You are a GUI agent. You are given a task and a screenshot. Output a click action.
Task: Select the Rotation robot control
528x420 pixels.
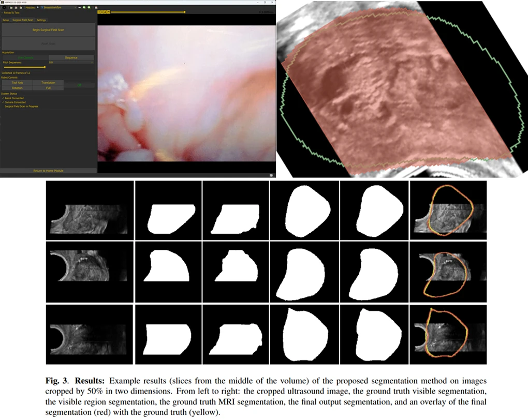17,88
